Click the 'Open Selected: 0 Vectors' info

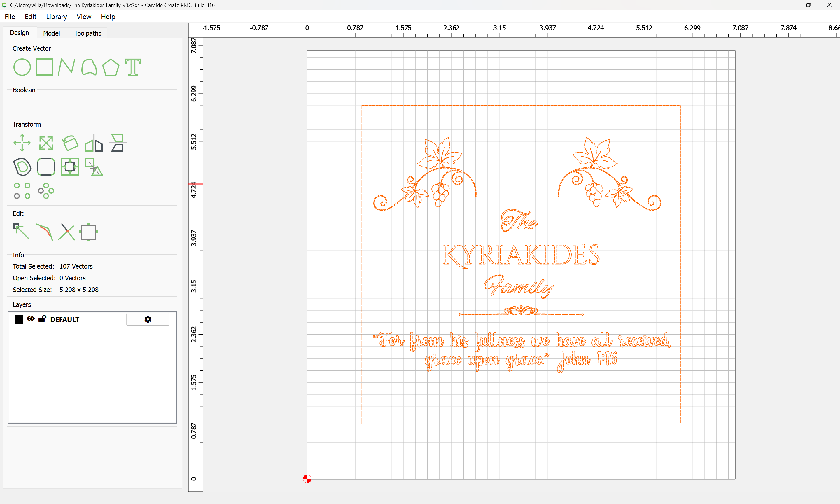tap(49, 278)
